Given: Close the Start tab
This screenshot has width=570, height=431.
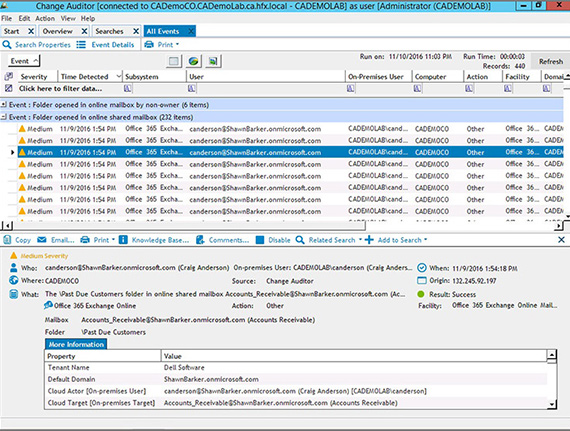Looking at the screenshot, I should tap(31, 31).
